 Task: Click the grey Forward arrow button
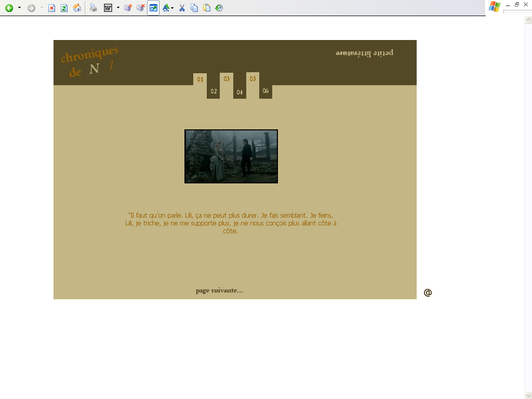31,8
